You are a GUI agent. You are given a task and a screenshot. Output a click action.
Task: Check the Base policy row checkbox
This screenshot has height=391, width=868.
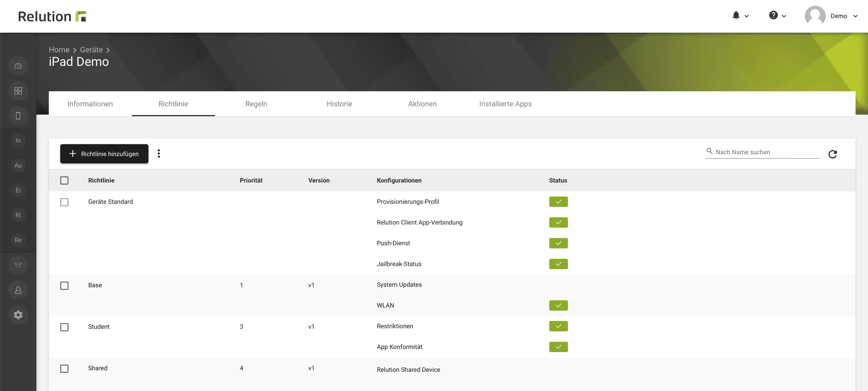(64, 286)
